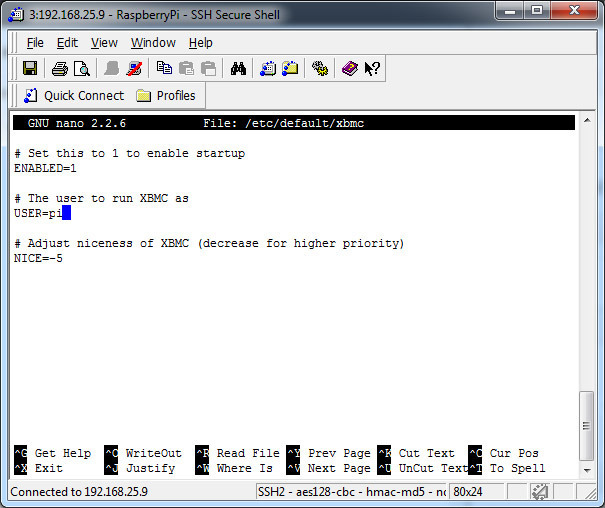The image size is (605, 508).
Task: Click 'To Spell' shortcut label in nano
Action: pyautogui.click(x=517, y=468)
